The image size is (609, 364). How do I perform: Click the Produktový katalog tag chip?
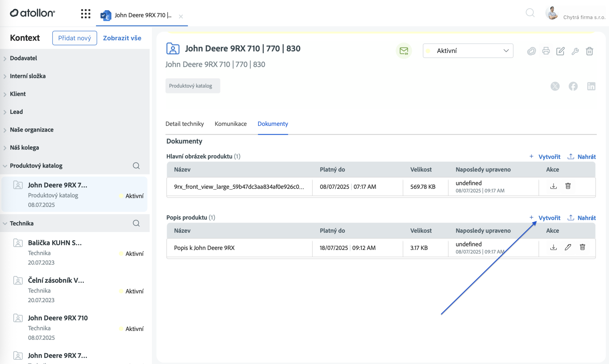193,86
